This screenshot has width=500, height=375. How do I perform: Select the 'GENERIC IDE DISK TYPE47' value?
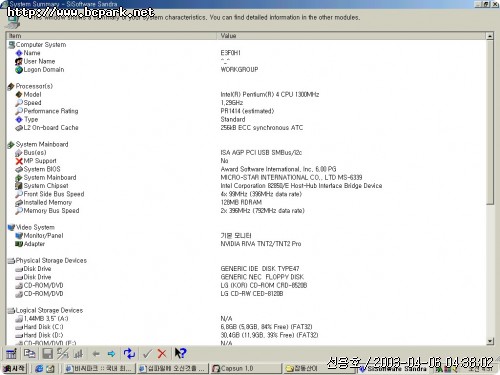(x=260, y=269)
